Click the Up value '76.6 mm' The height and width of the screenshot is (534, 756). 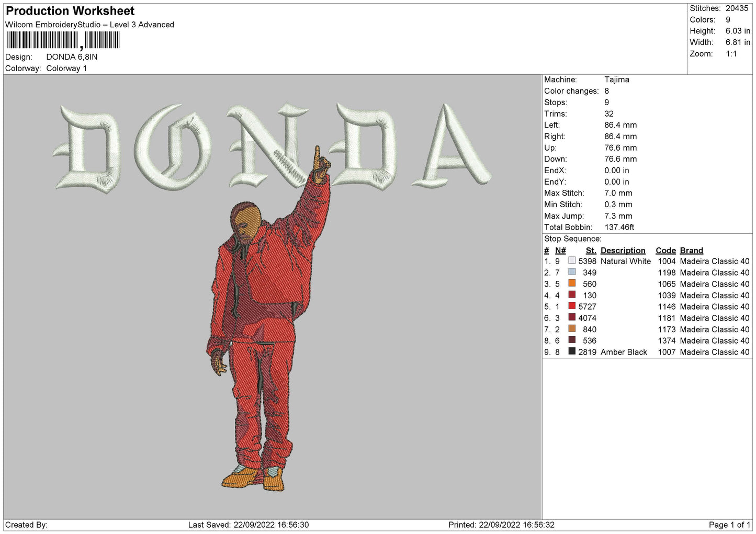[620, 147]
